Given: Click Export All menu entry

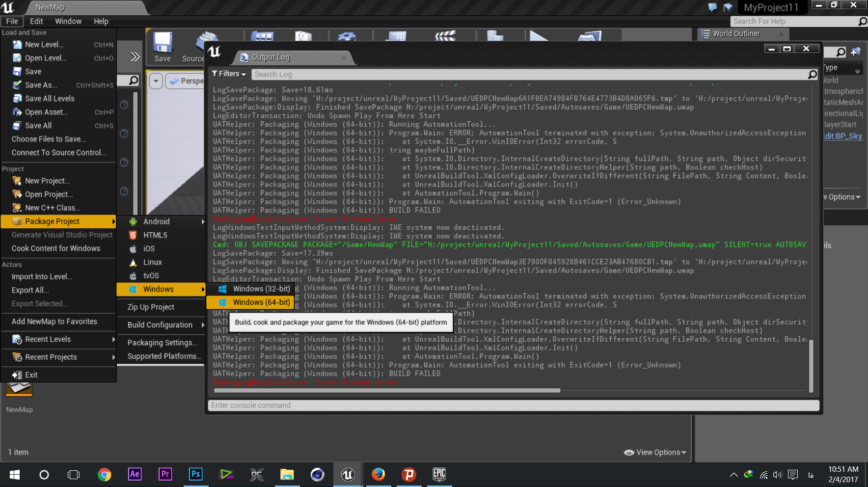Looking at the screenshot, I should click(58, 290).
